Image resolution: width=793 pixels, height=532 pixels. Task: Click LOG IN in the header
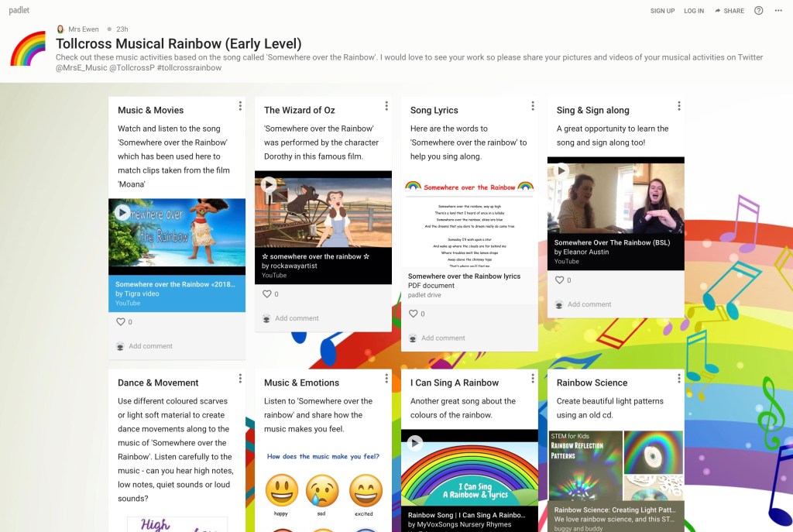pos(694,11)
